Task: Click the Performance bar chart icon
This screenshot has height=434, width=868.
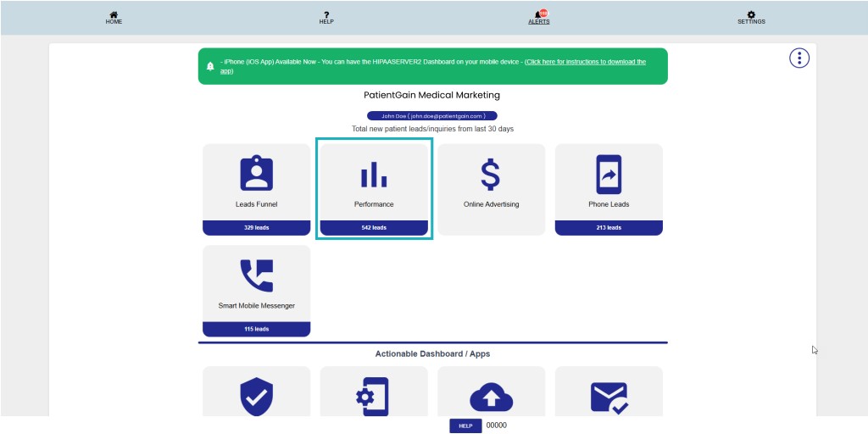Action: coord(374,174)
